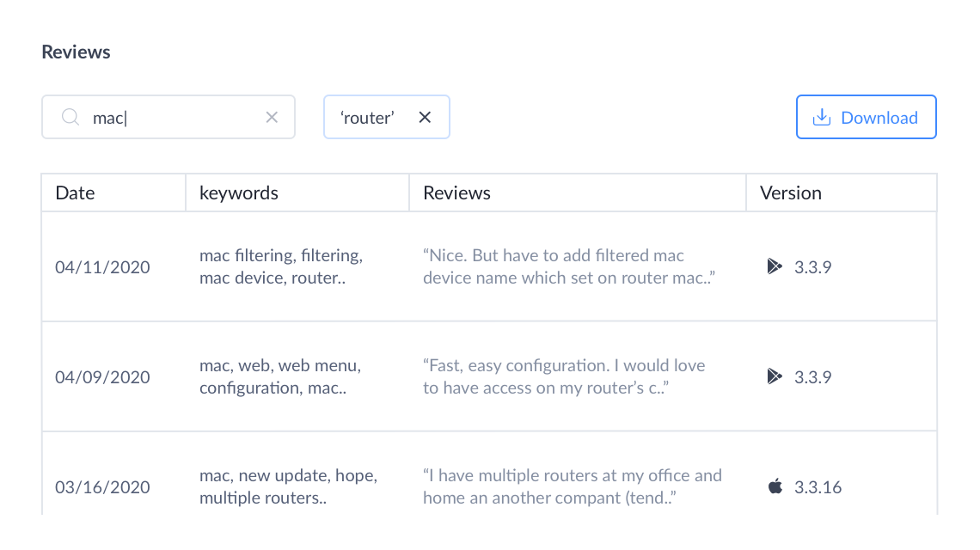The height and width of the screenshot is (550, 980).
Task: Select the 03/16/2020 review row date
Action: tap(102, 487)
